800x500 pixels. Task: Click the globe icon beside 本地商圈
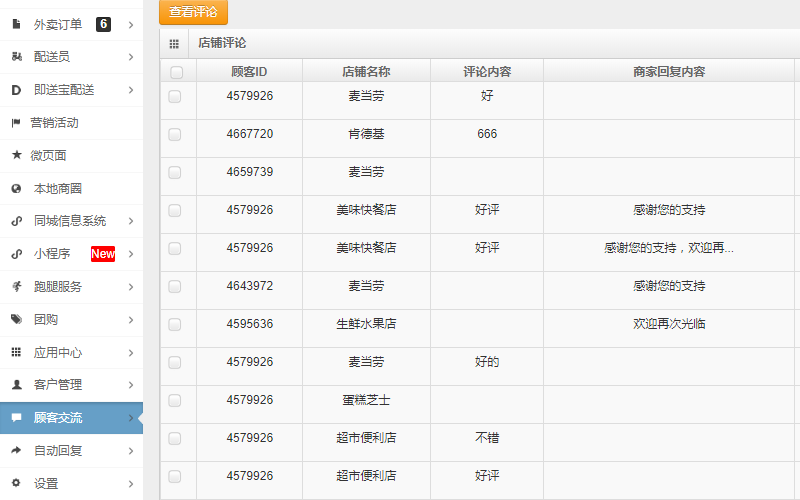[x=16, y=188]
